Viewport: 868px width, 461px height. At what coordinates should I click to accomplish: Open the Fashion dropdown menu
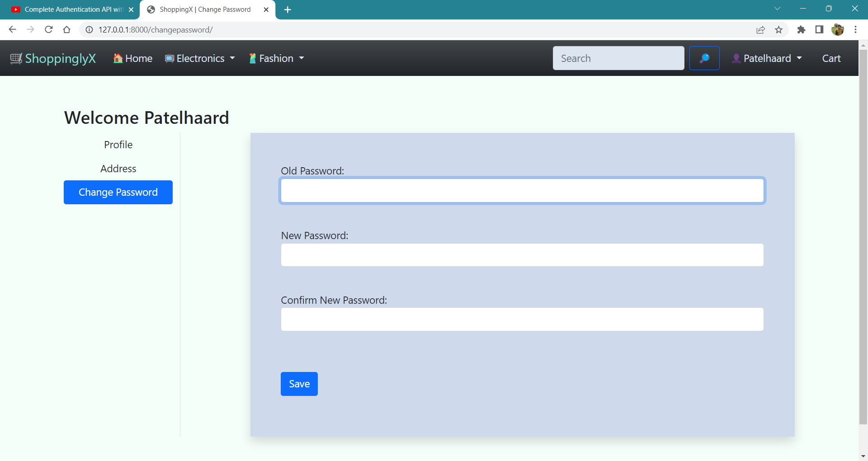pos(276,58)
